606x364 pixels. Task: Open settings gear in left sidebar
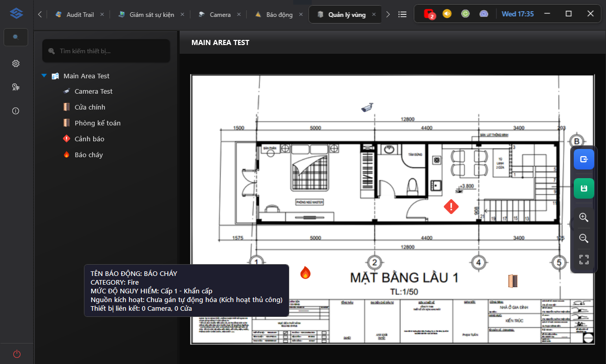tap(16, 63)
